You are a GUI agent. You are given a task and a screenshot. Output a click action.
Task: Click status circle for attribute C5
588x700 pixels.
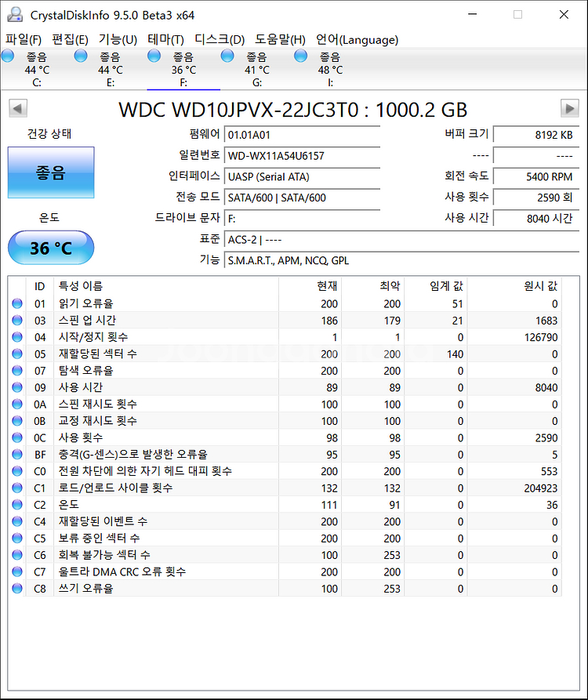[x=17, y=538]
